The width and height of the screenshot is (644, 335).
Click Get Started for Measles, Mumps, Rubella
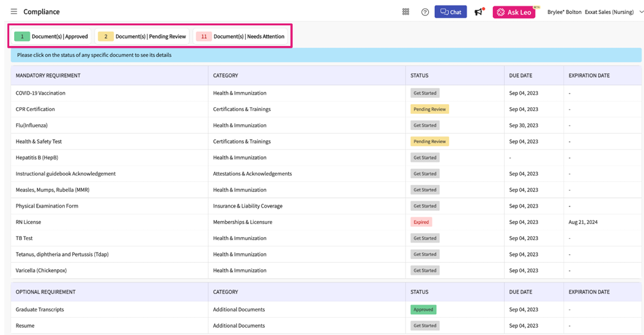424,190
